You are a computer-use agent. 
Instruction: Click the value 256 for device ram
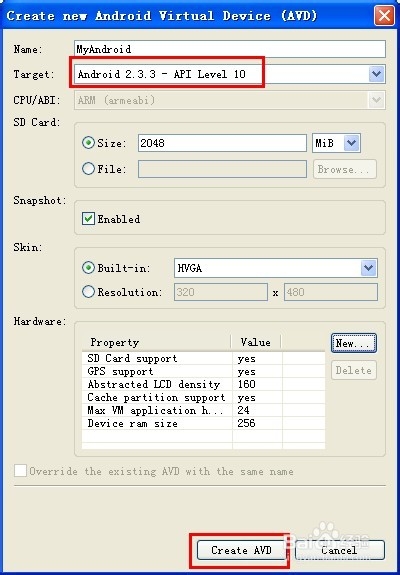(x=246, y=424)
